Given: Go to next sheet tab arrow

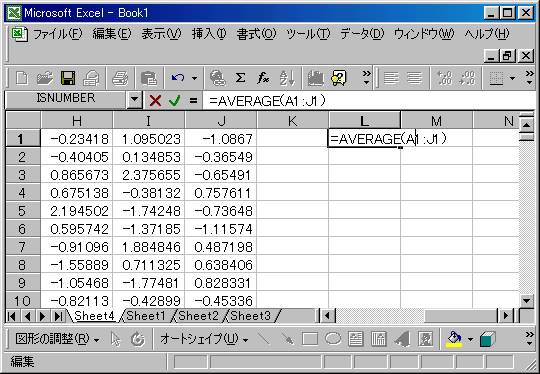Looking at the screenshot, I should click(43, 316).
